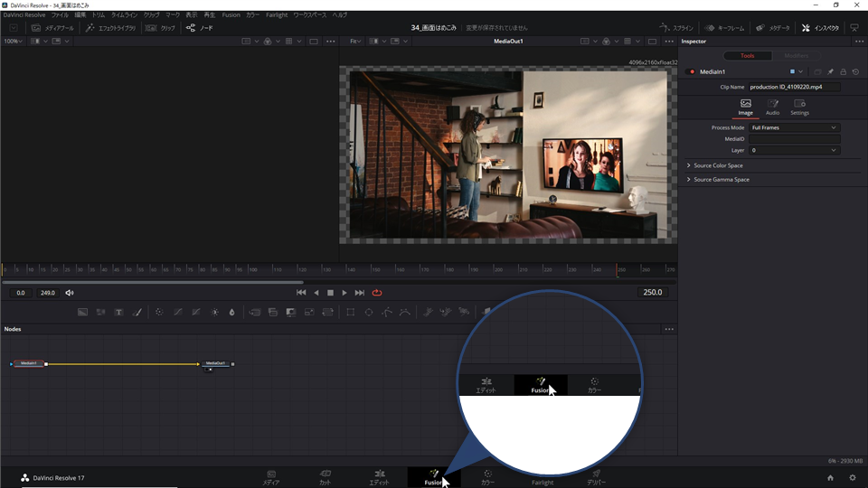Pin the MediaIn1 inspector controls
This screenshot has width=868, height=488.
click(831, 71)
